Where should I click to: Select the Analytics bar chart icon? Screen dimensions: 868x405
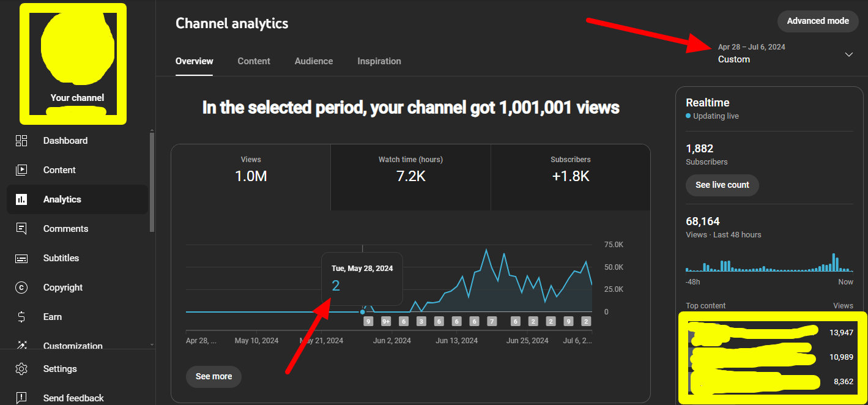tap(21, 199)
